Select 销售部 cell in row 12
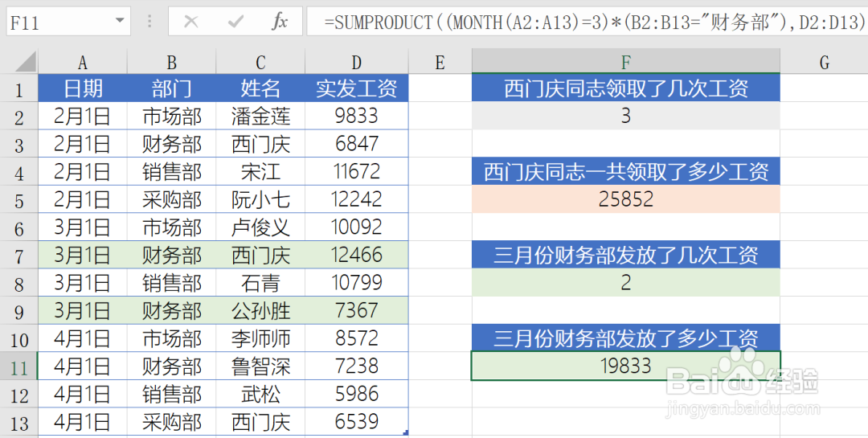The image size is (868, 438). point(172,395)
